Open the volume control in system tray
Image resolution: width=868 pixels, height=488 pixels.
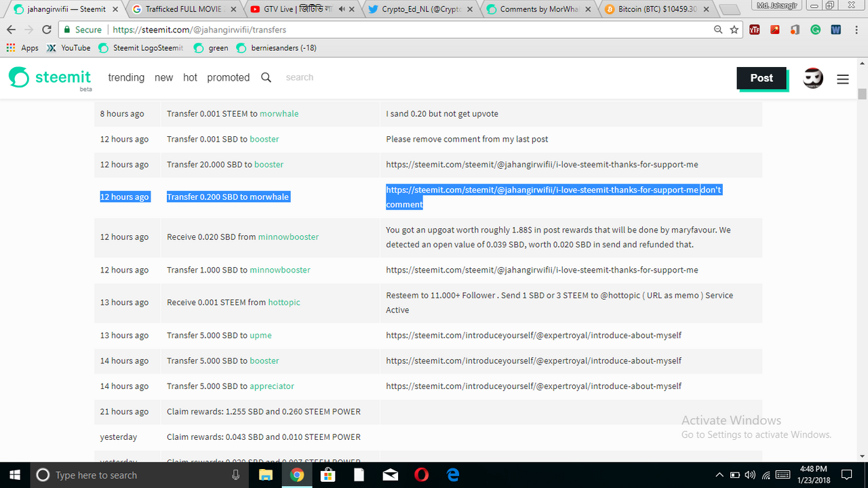click(750, 475)
